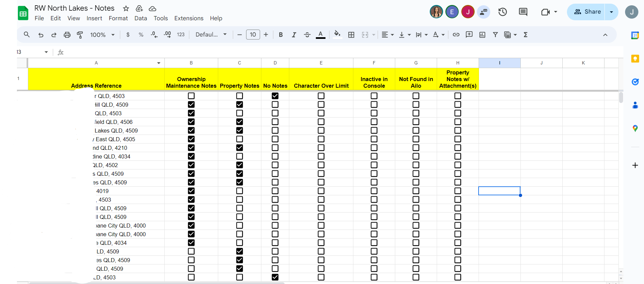Format selection as currency
The height and width of the screenshot is (284, 644).
tap(128, 35)
